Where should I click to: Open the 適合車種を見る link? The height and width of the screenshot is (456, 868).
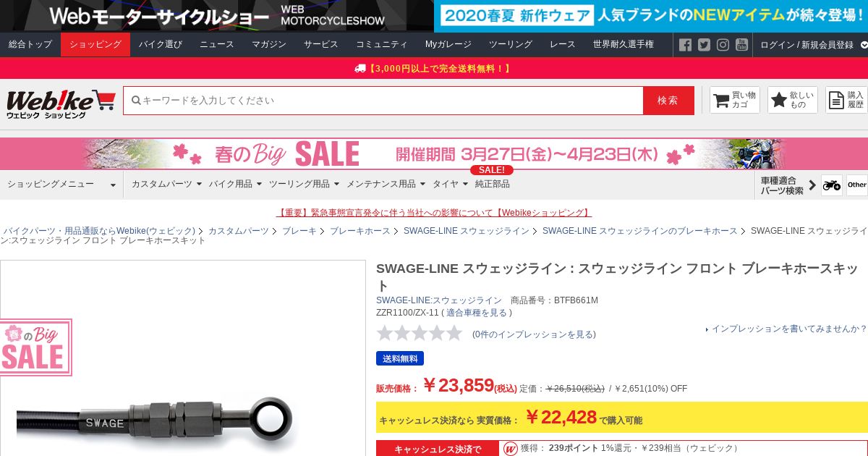(x=477, y=313)
